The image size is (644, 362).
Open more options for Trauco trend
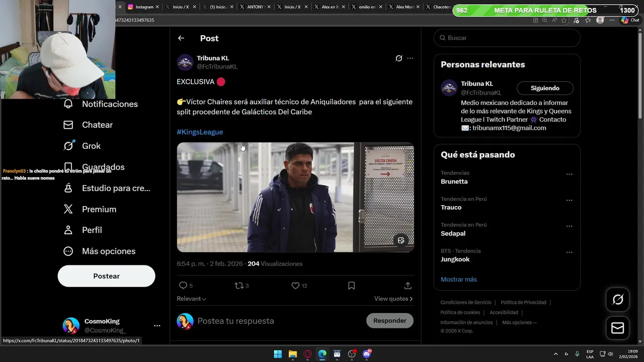[570, 200]
